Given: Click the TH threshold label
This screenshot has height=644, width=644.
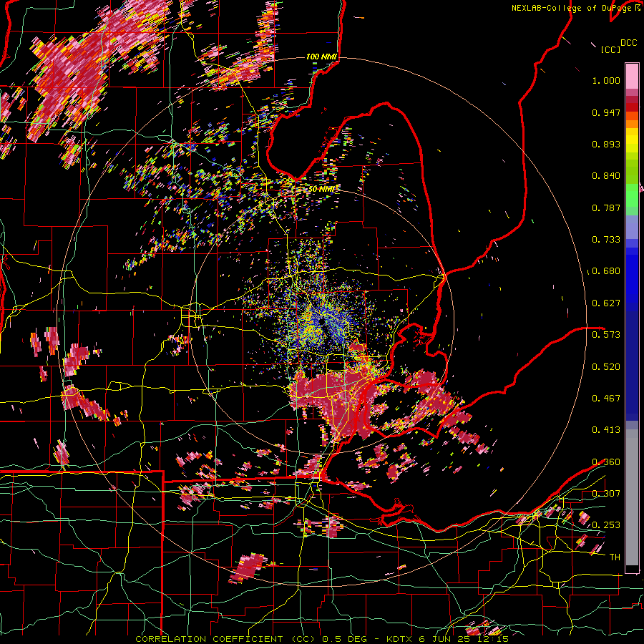Looking at the screenshot, I should pyautogui.click(x=615, y=557).
